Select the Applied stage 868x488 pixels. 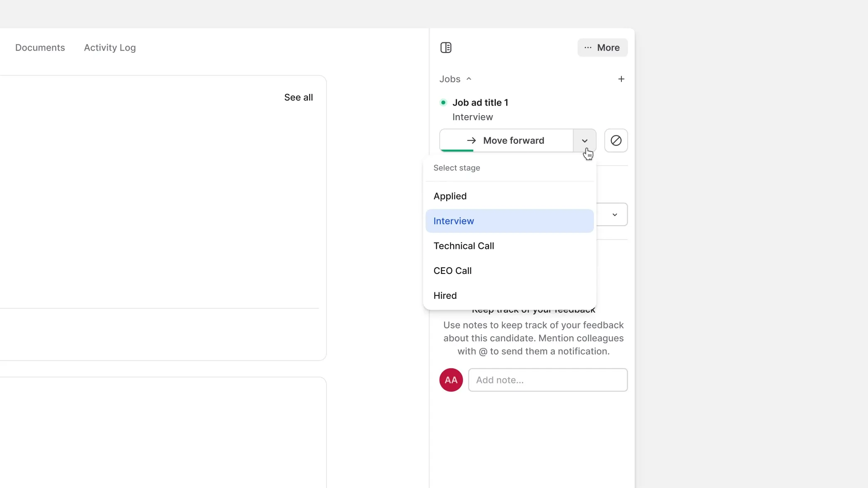[x=509, y=196]
